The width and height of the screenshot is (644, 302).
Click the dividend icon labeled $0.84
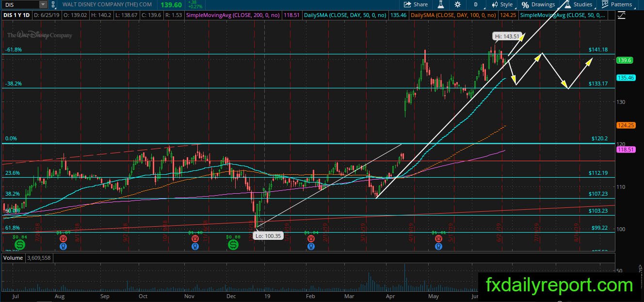click(x=19, y=244)
